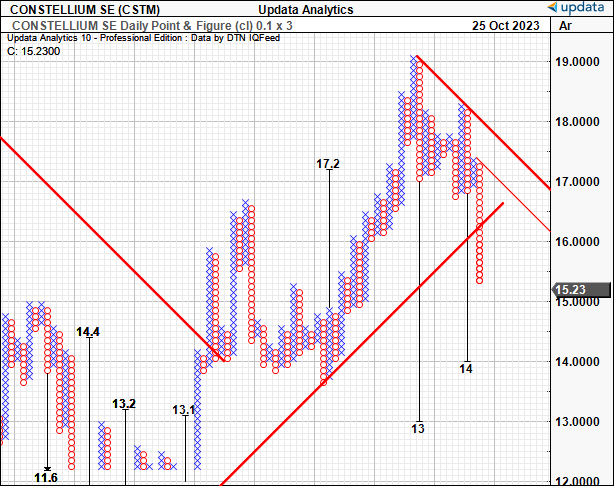Click the 18.0000 price axis label

pos(577,122)
